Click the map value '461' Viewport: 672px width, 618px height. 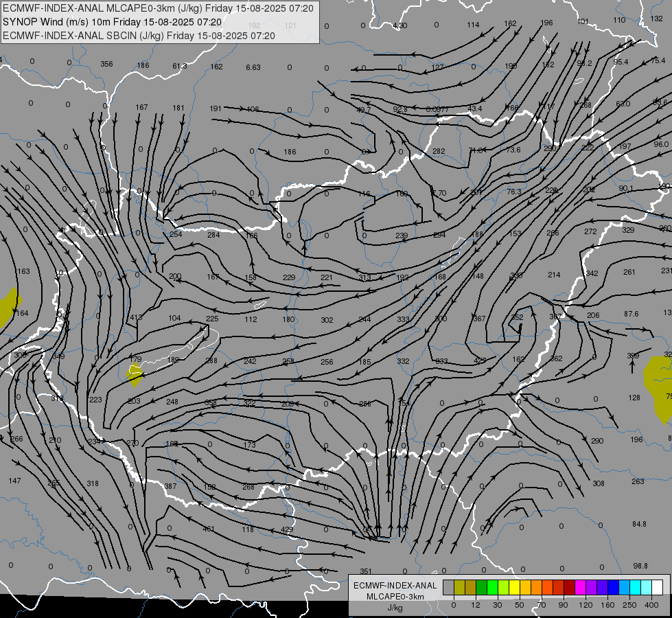tap(208, 529)
